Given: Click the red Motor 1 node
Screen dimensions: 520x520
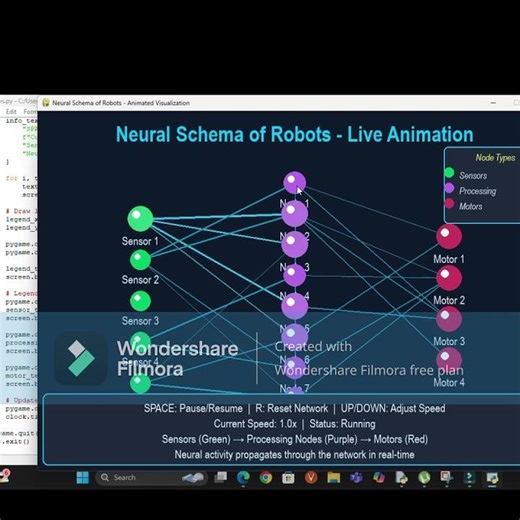Looking at the screenshot, I should point(449,237).
